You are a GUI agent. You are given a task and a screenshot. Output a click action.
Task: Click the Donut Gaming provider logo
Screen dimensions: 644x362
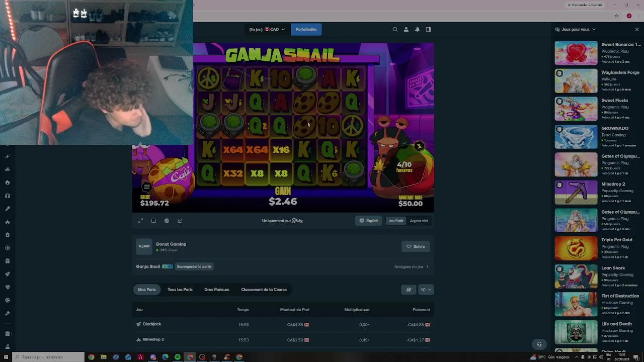(144, 246)
